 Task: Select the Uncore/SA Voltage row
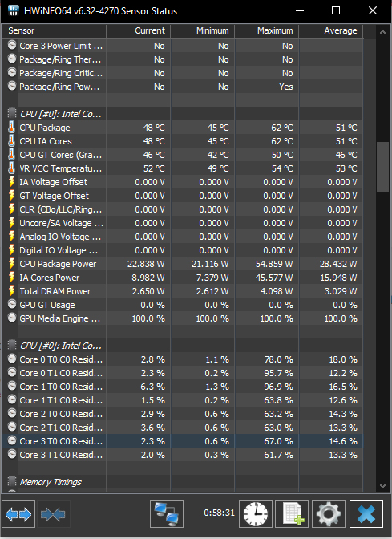(183, 223)
